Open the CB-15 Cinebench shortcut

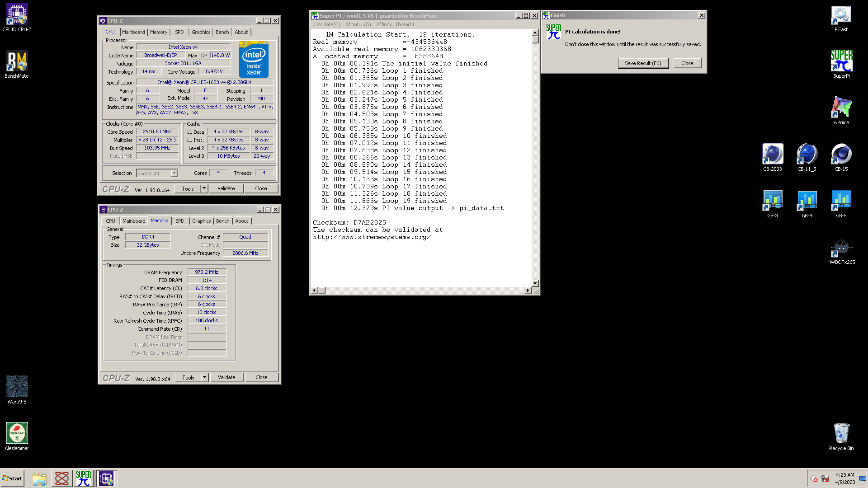click(841, 157)
